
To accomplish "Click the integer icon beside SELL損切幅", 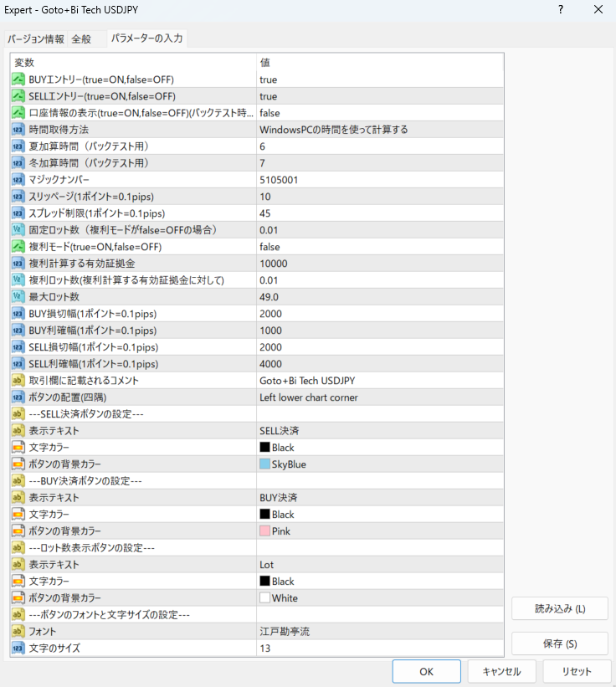I will 18,347.
